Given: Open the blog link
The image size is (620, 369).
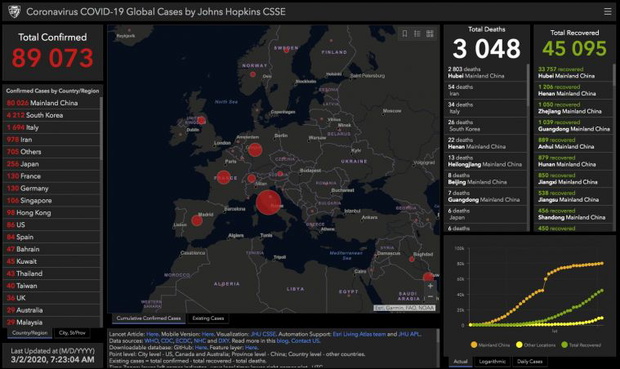Looking at the screenshot, I should [282, 341].
